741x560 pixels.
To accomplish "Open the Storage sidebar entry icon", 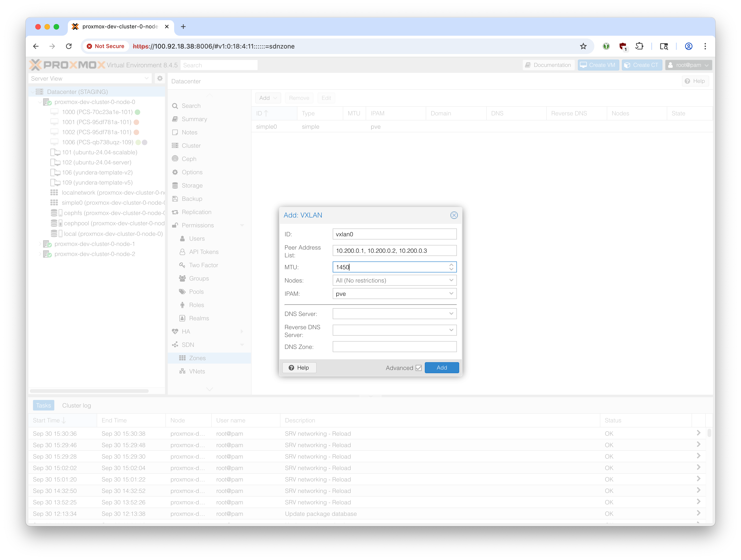I will click(x=175, y=185).
